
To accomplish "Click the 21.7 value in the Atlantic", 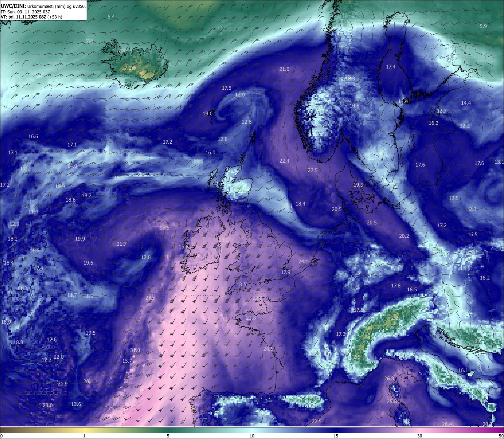I will click(122, 244).
